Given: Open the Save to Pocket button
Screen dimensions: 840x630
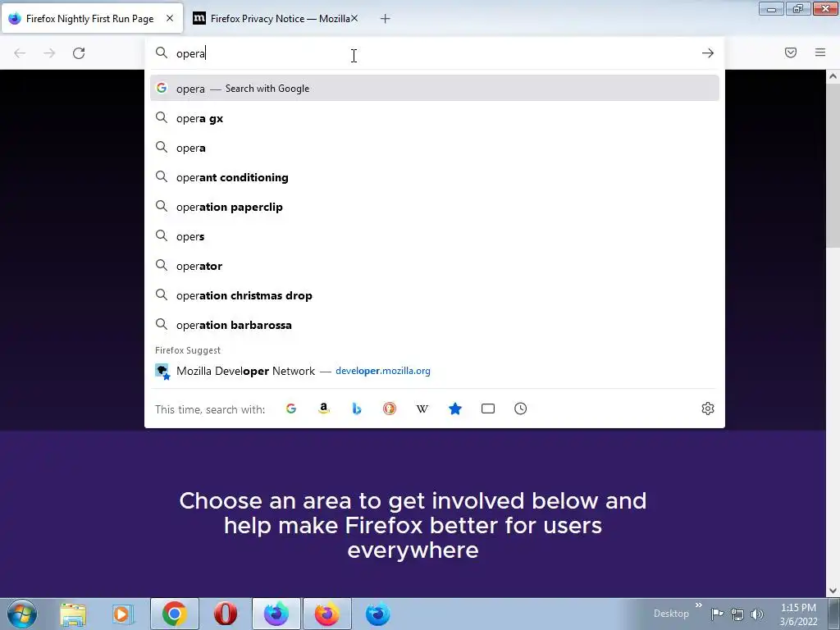Looking at the screenshot, I should pyautogui.click(x=791, y=52).
